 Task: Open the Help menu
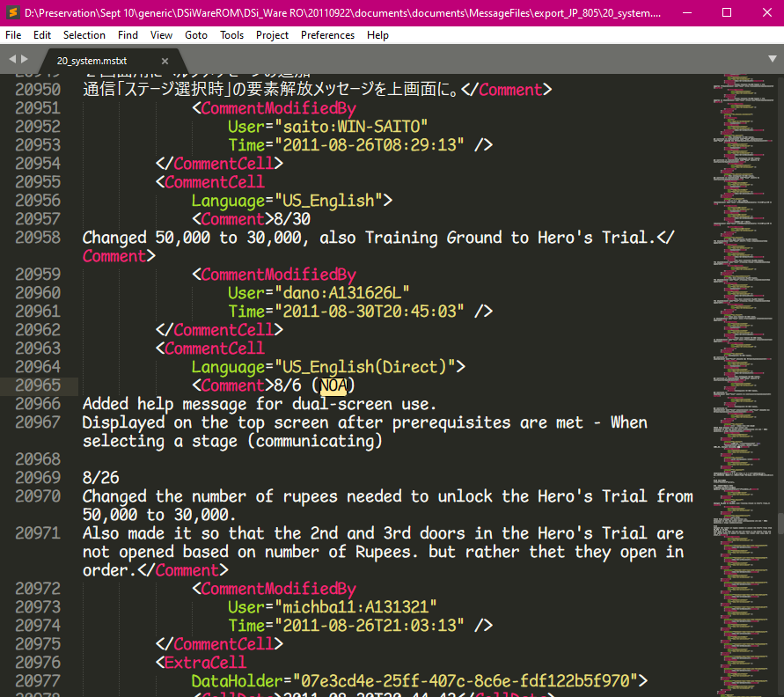pyautogui.click(x=377, y=35)
